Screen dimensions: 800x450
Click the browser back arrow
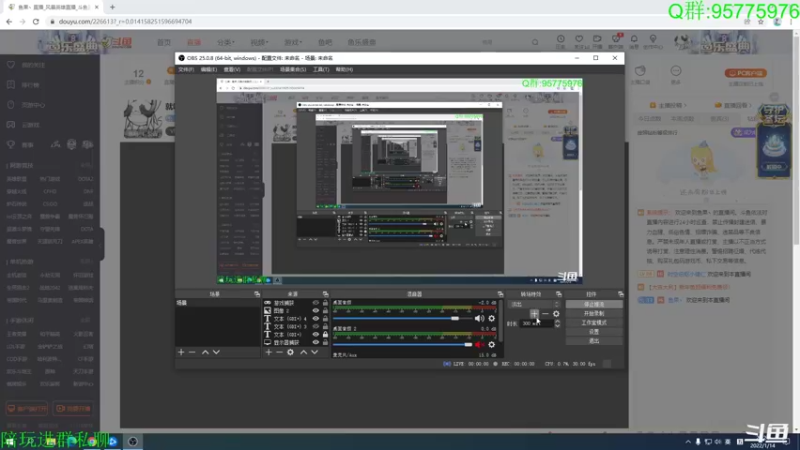(9, 21)
